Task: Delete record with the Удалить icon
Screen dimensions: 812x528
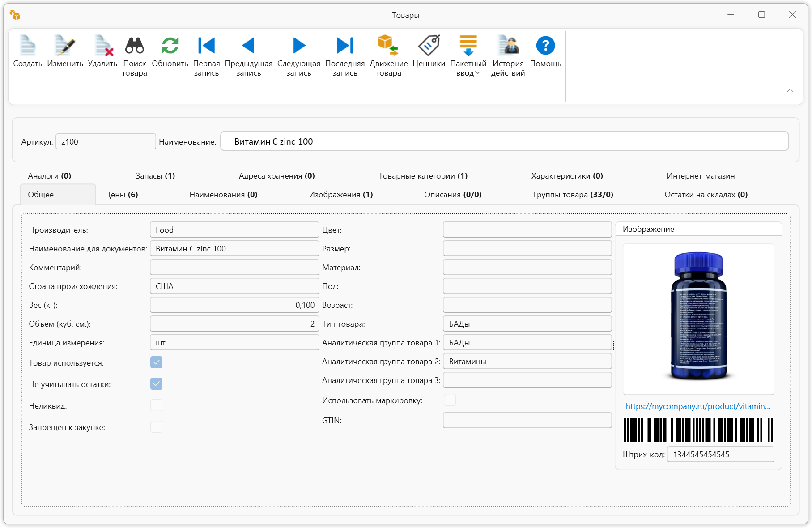Action: click(x=102, y=46)
